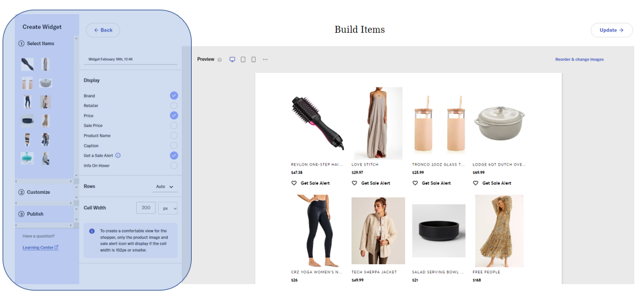Click heart icon under Revlon hair dryer

tap(294, 183)
